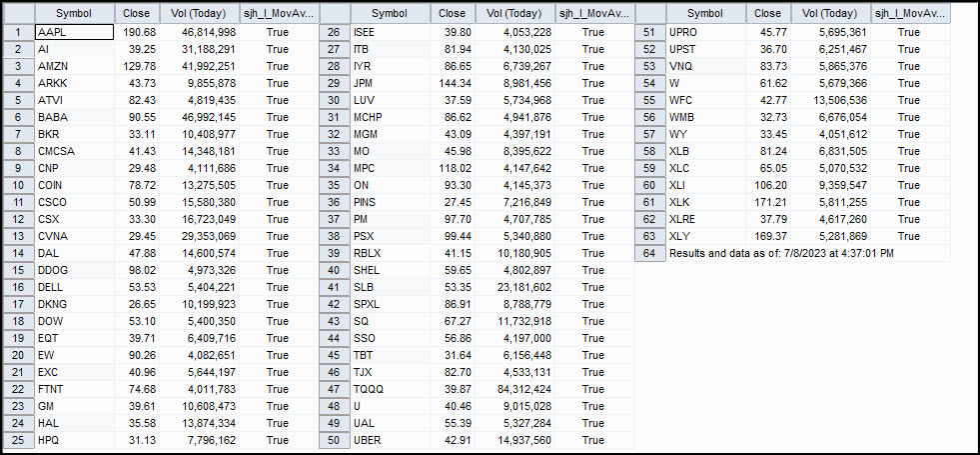Click the TQQQ symbol cell
980x455 pixels.
[390, 389]
